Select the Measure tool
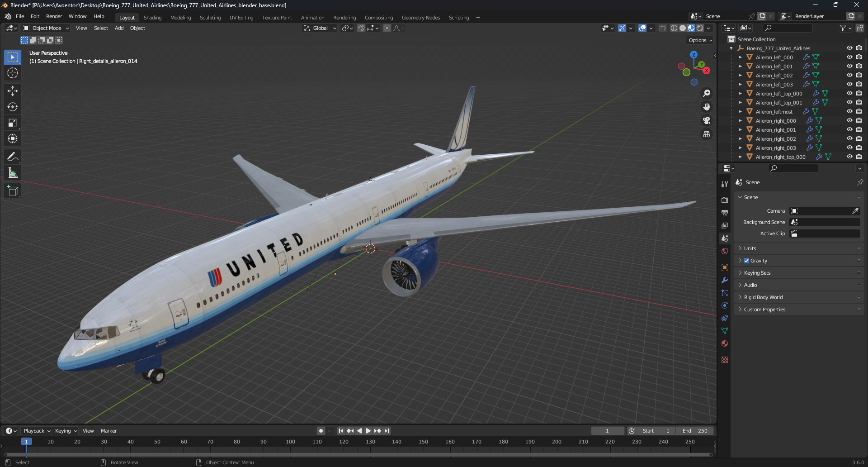 pyautogui.click(x=13, y=173)
